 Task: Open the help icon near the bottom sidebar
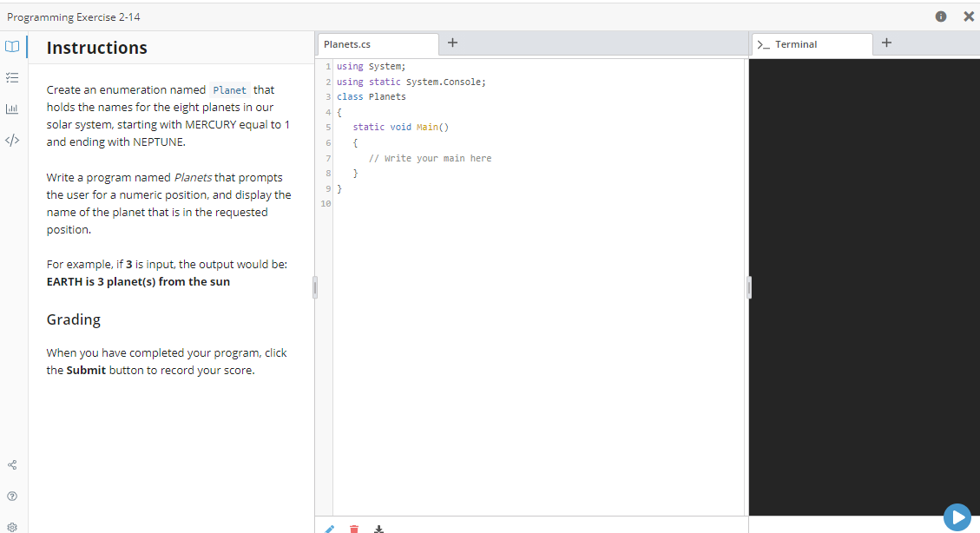point(12,496)
